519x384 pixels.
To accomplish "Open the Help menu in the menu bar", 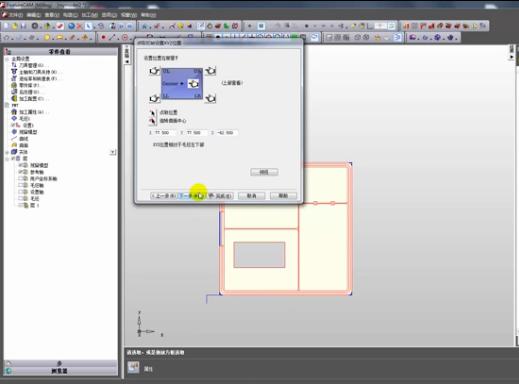I will [x=148, y=15].
